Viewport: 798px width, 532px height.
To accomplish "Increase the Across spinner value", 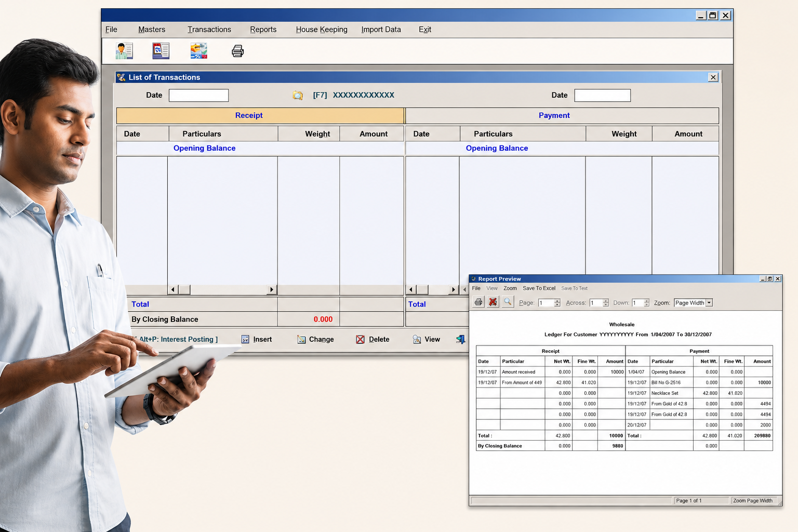I will 605,301.
